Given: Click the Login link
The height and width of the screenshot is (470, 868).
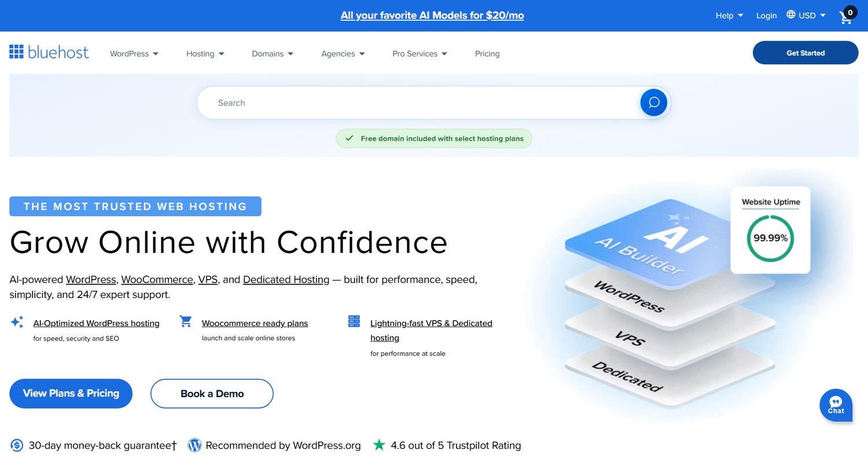Looking at the screenshot, I should (x=766, y=16).
